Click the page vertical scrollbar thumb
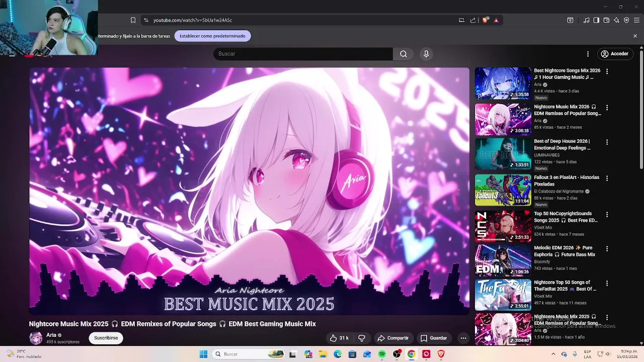Image resolution: width=644 pixels, height=362 pixels. pyautogui.click(x=641, y=109)
